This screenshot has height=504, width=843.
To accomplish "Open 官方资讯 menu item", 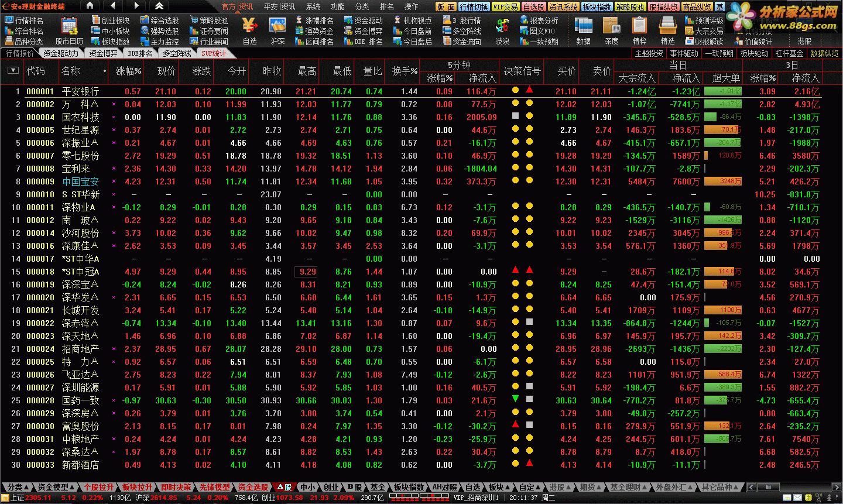I will [x=238, y=6].
